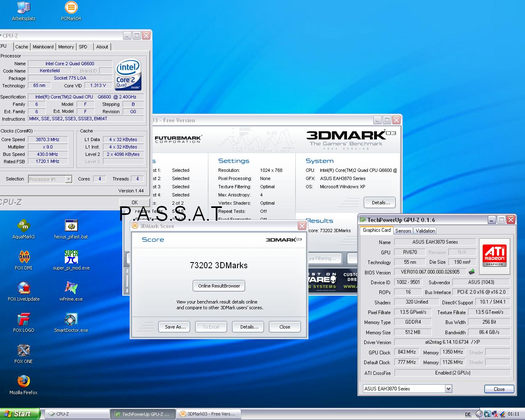Click the Intel Core 2 Quad logo in CPU-Z
The image size is (525, 420).
click(x=128, y=75)
